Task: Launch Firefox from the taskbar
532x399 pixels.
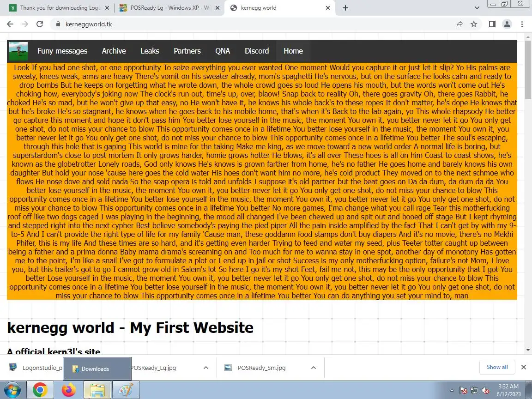Action: click(x=68, y=390)
